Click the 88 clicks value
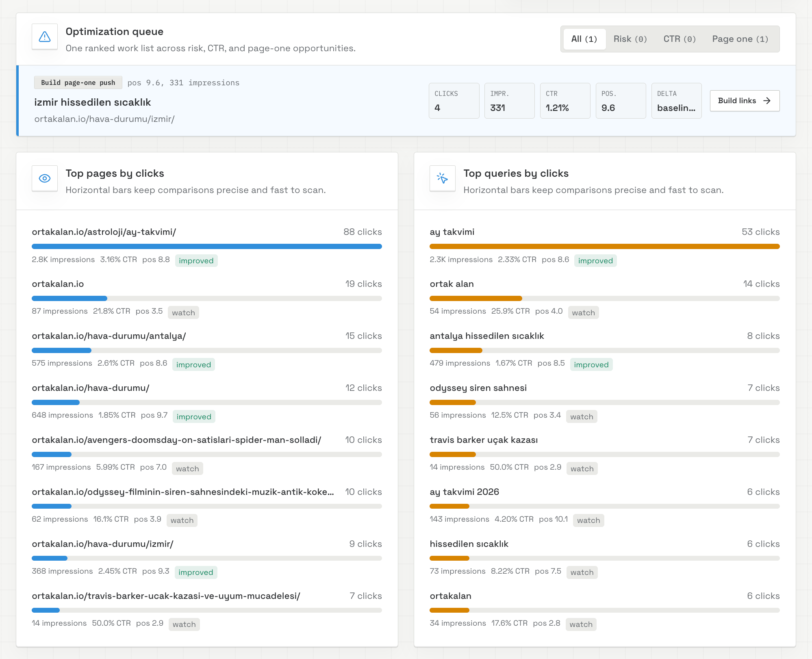Image resolution: width=812 pixels, height=659 pixels. (363, 232)
